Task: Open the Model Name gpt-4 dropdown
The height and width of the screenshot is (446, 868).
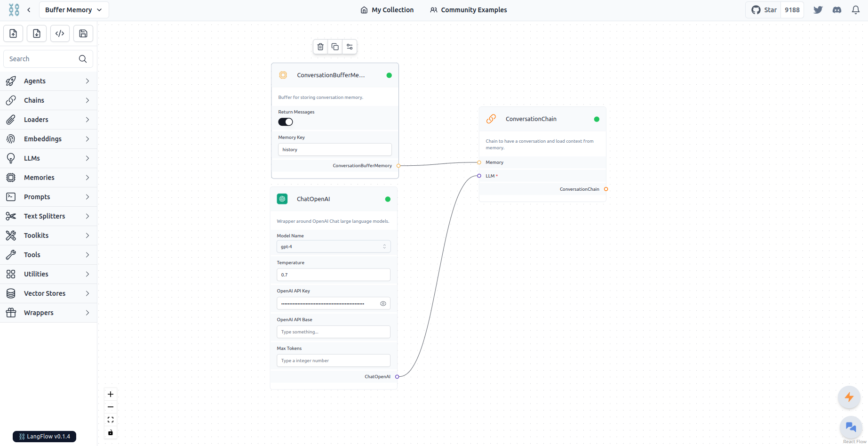Action: click(x=334, y=247)
